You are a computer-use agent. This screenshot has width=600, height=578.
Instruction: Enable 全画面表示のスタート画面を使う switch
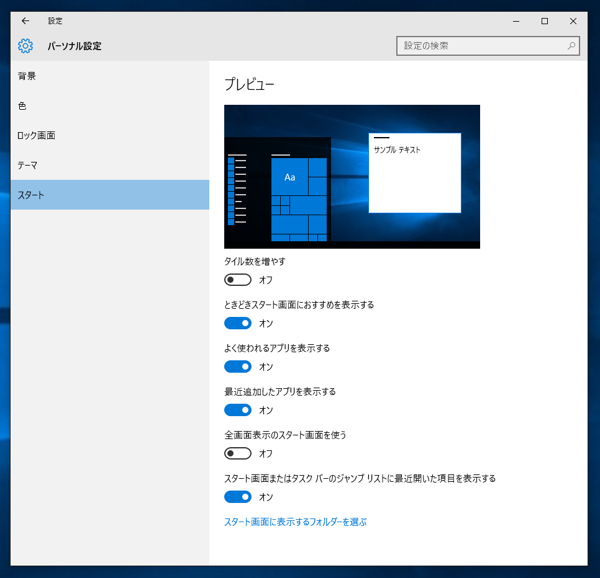click(238, 454)
